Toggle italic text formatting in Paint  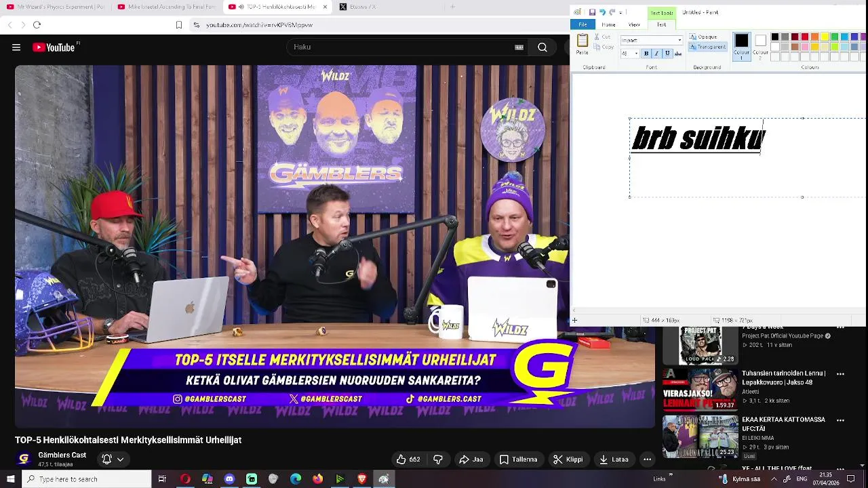(656, 54)
